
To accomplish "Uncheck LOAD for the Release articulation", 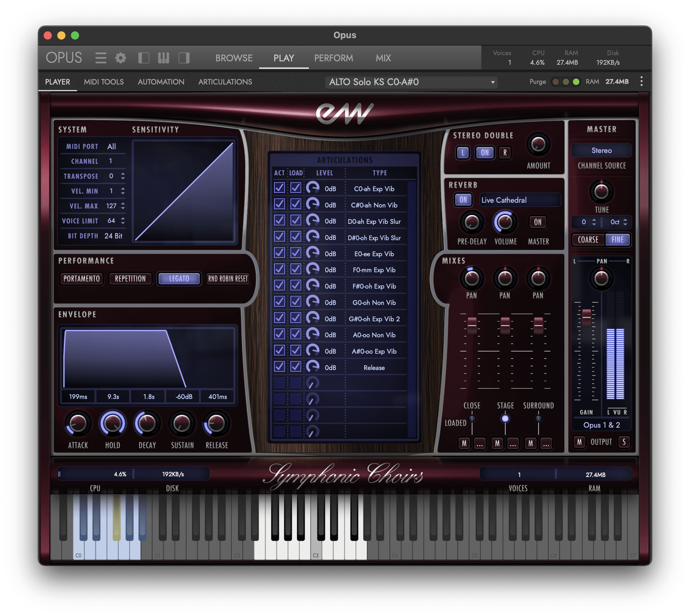I will point(296,367).
